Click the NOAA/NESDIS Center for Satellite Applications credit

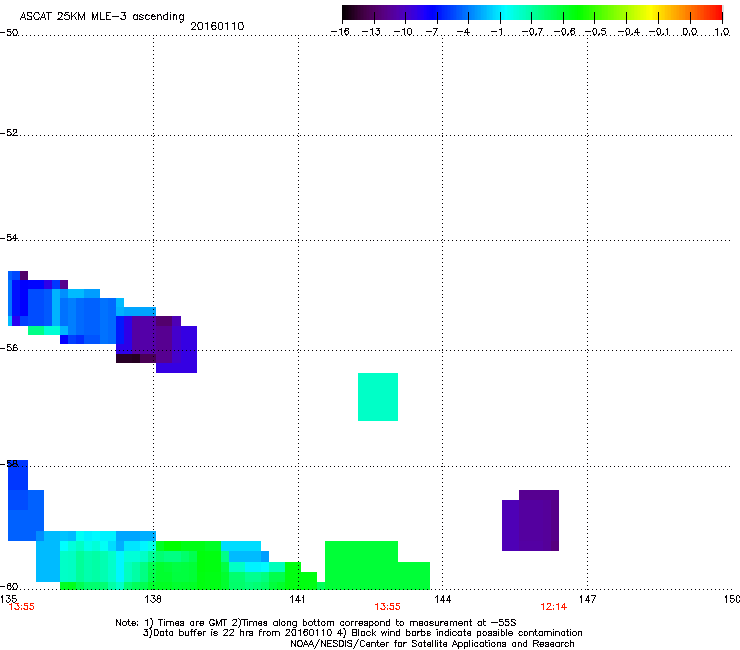click(432, 643)
